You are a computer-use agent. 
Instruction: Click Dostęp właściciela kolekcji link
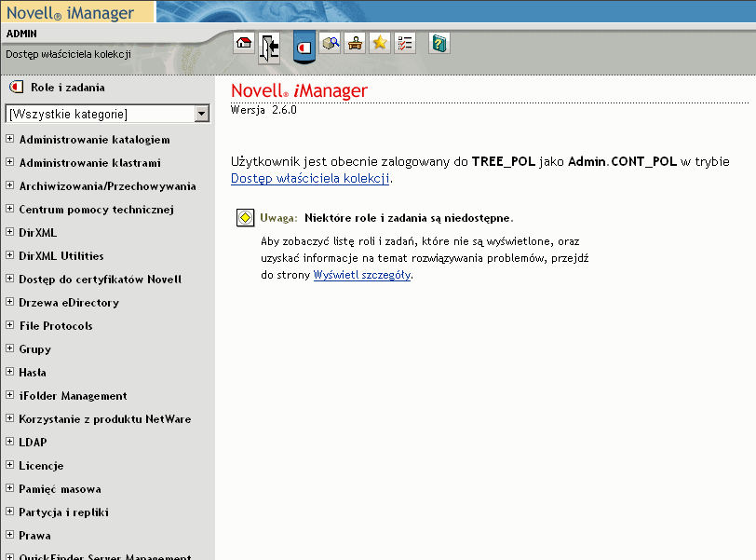pos(310,179)
